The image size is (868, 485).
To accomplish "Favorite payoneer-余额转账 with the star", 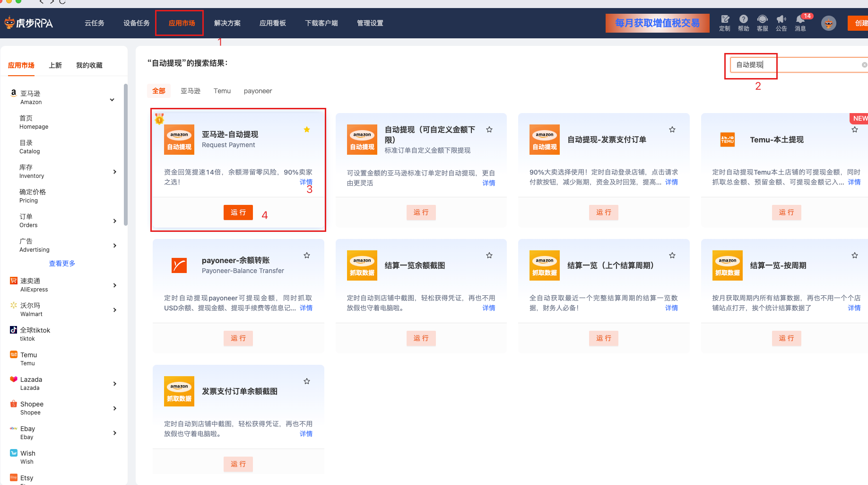I will pos(307,256).
